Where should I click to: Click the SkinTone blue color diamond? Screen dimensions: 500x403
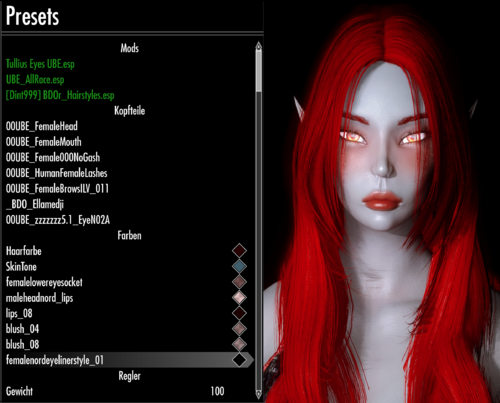click(239, 266)
